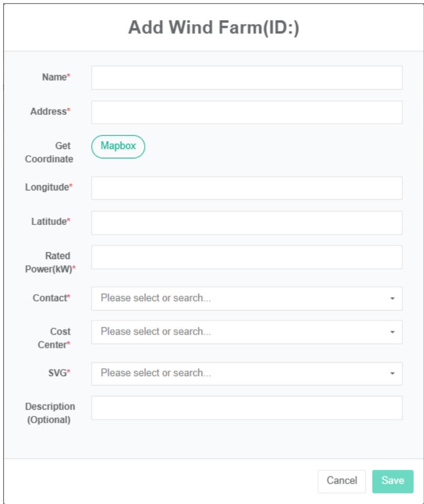
Task: Open the Contact dropdown
Action: (x=241, y=298)
